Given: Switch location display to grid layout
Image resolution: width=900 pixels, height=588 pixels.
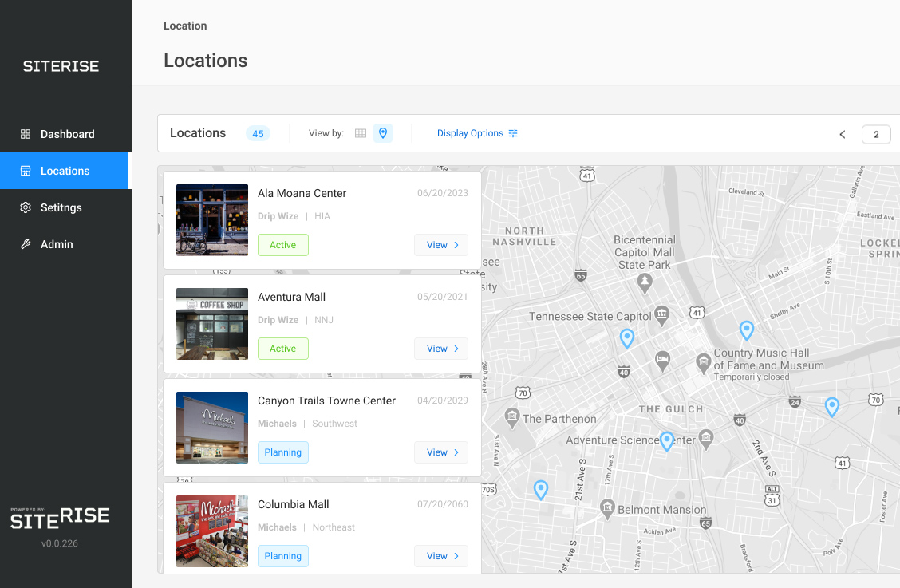Looking at the screenshot, I should pos(361,133).
